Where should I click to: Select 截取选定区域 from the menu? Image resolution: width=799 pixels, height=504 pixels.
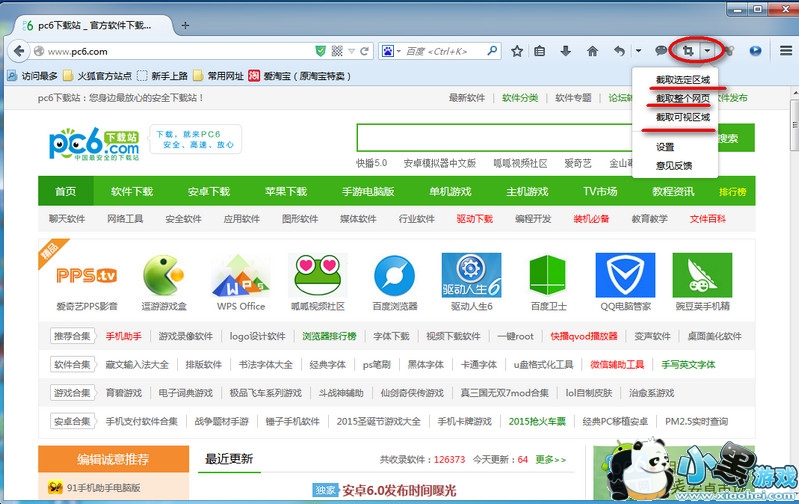click(x=682, y=80)
